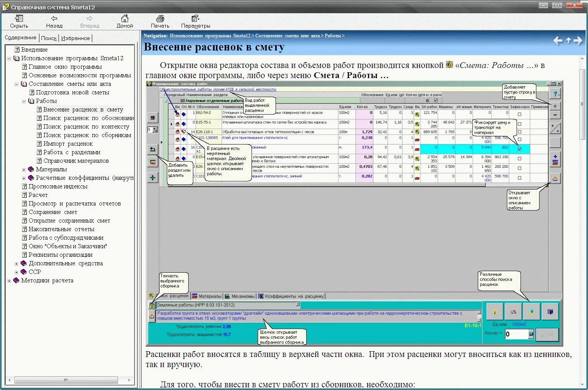Expand the Расчетные коэффициенты tree node
The image size is (588, 390).
[24, 178]
